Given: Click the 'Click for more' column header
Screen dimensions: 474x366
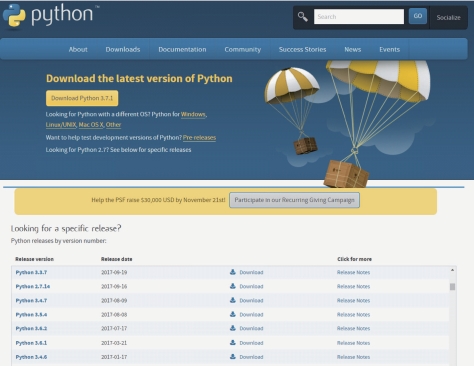Looking at the screenshot, I should tap(354, 259).
